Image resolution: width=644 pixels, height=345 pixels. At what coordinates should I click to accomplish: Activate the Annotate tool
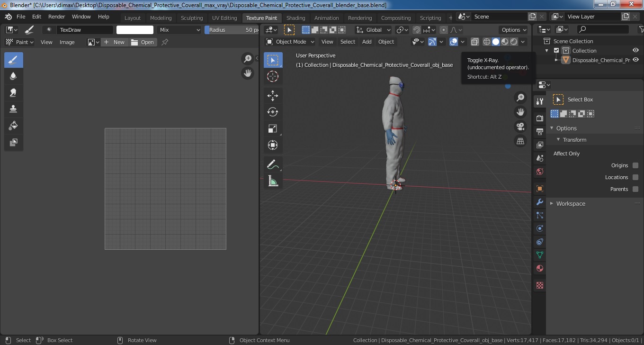pyautogui.click(x=273, y=164)
